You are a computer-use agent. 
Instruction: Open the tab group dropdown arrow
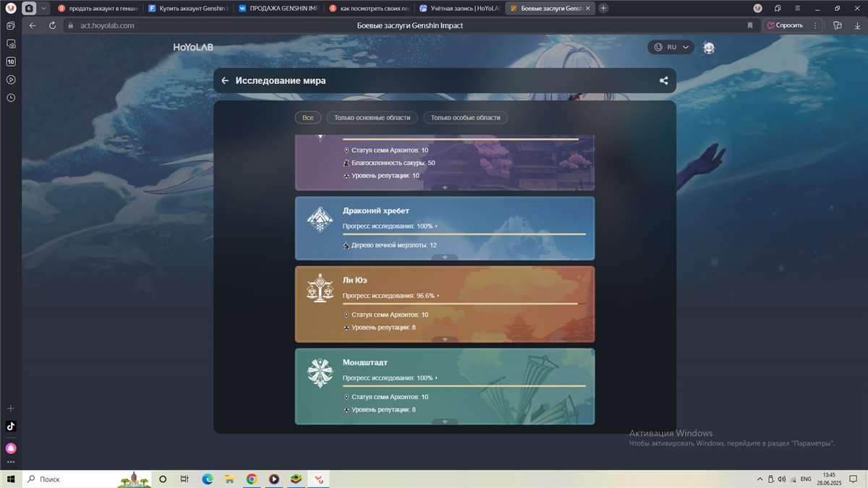[x=43, y=8]
